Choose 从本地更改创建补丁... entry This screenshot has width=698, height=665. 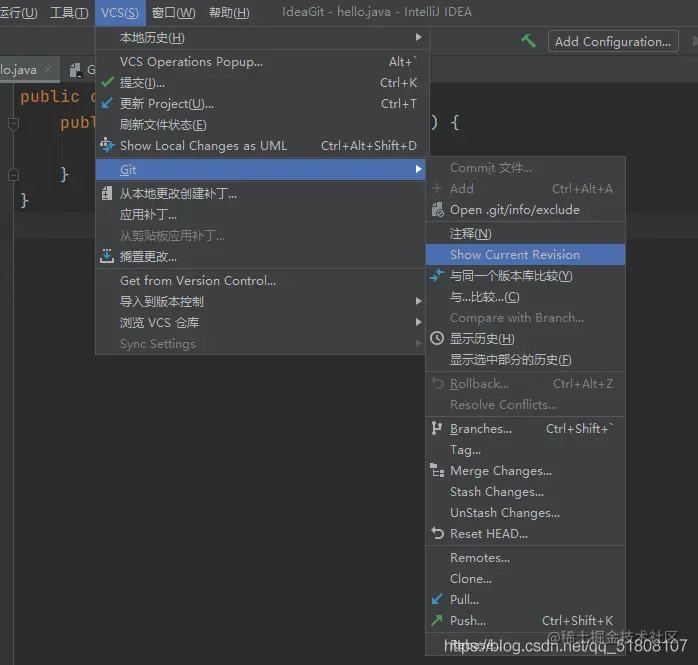[x=260, y=194]
